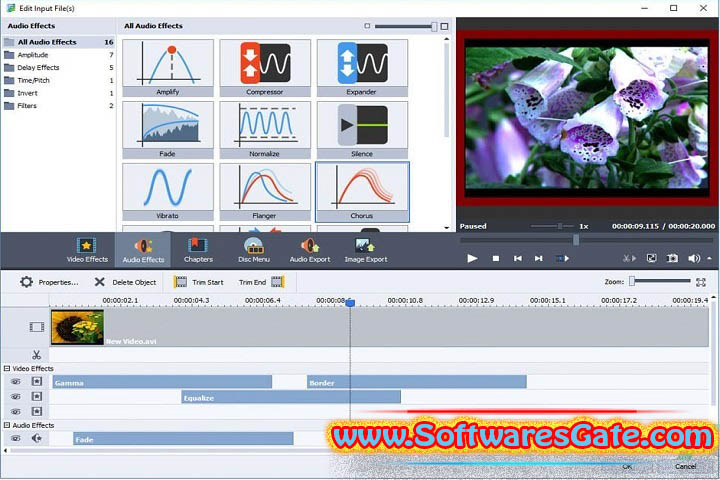
Task: Open the volume dropdown arrow
Action: [x=709, y=259]
